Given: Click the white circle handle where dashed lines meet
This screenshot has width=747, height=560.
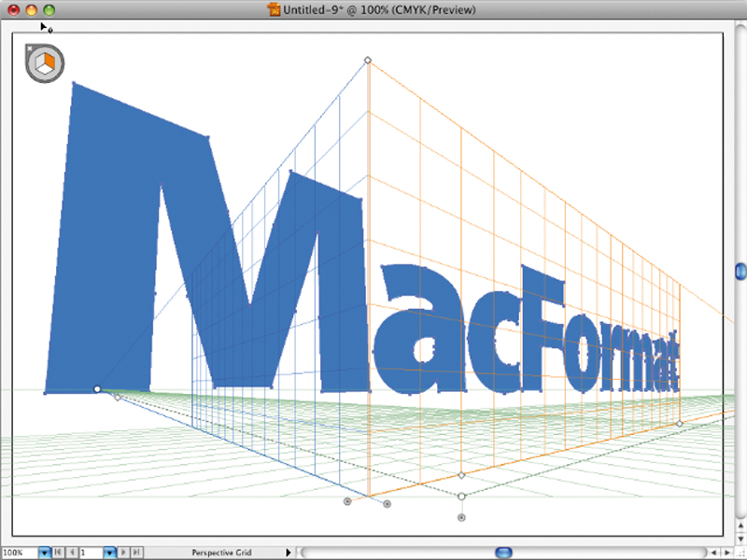Looking at the screenshot, I should tap(461, 497).
